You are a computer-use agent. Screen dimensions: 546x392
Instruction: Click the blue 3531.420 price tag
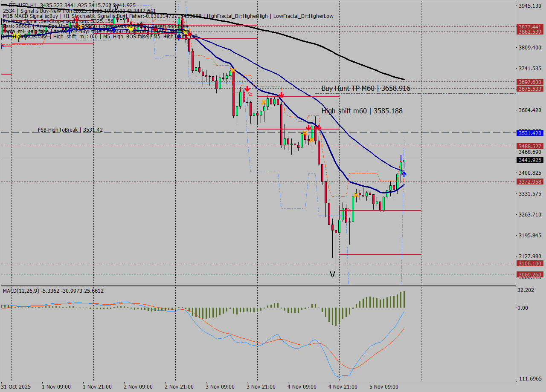529,133
